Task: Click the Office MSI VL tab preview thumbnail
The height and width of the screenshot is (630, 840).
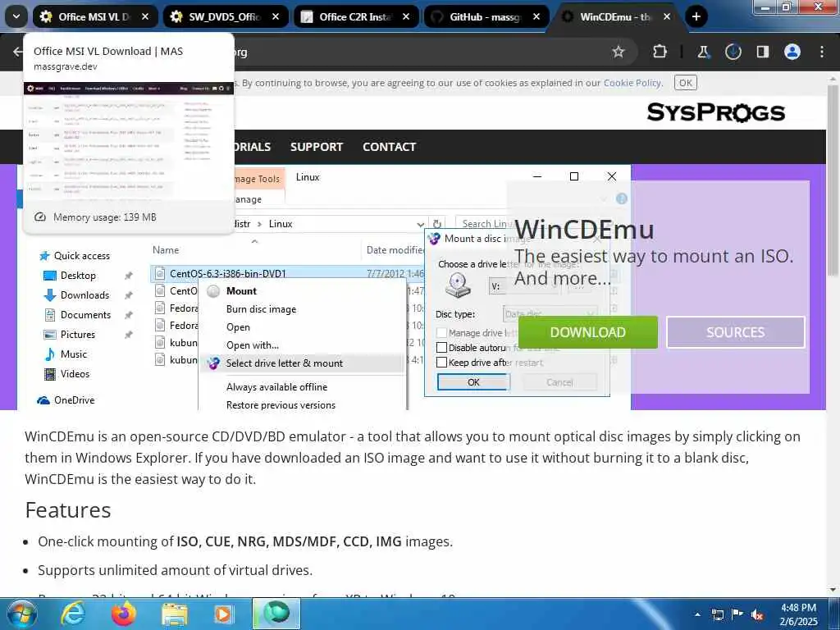Action: 129,142
